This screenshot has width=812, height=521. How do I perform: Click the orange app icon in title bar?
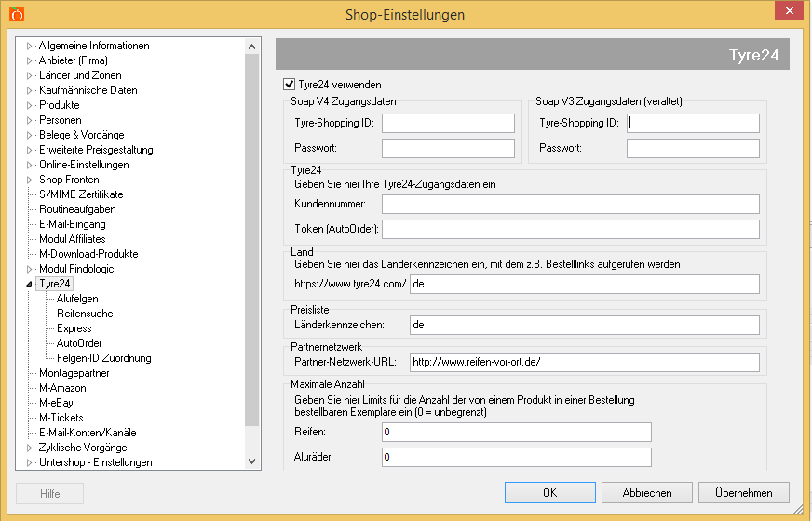[x=17, y=14]
